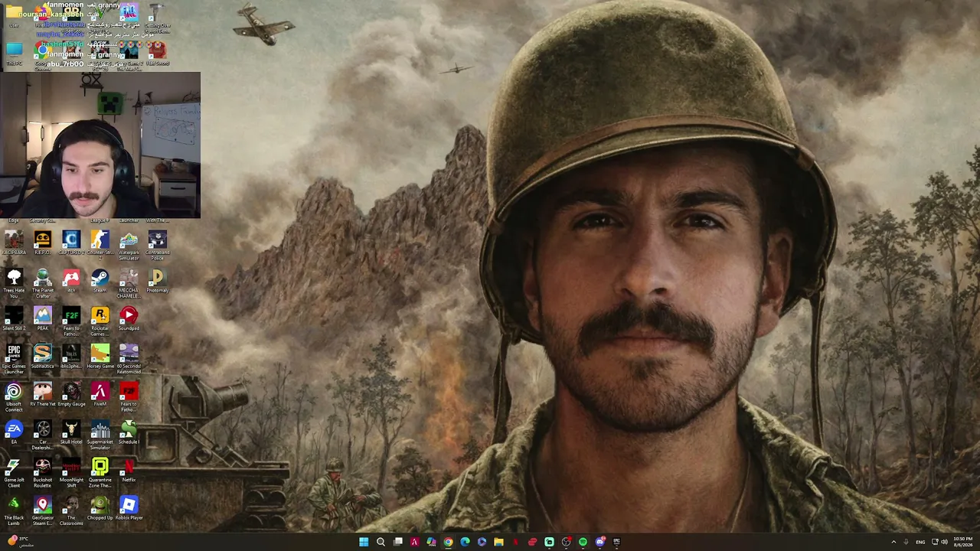Open the Windows Start menu
The image size is (980, 551).
(364, 542)
